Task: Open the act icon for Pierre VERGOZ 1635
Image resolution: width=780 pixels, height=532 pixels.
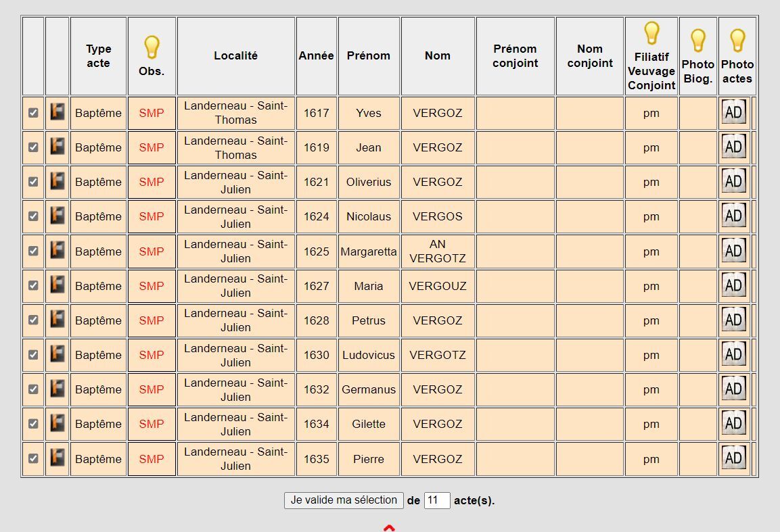Action: click(58, 458)
